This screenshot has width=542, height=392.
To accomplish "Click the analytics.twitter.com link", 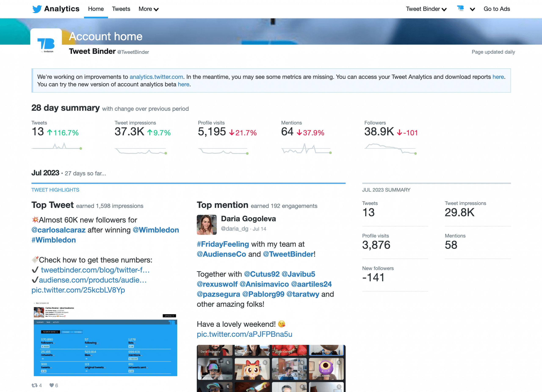I will click(156, 77).
